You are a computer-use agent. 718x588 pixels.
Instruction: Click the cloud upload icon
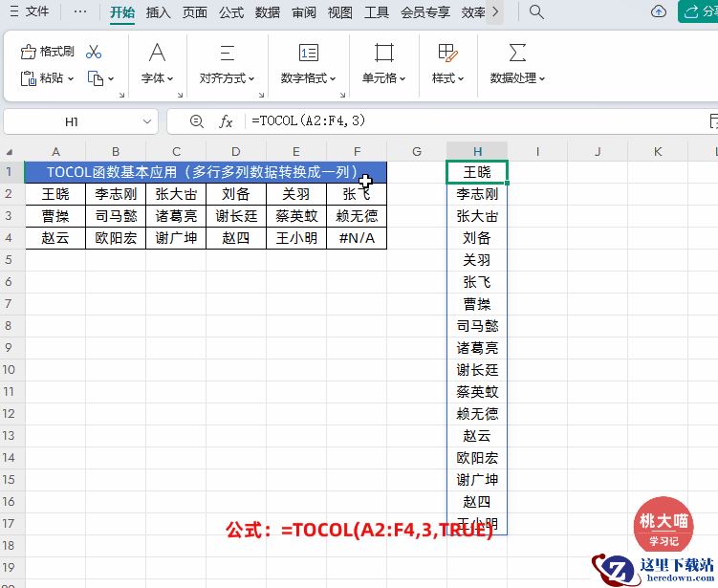click(659, 12)
